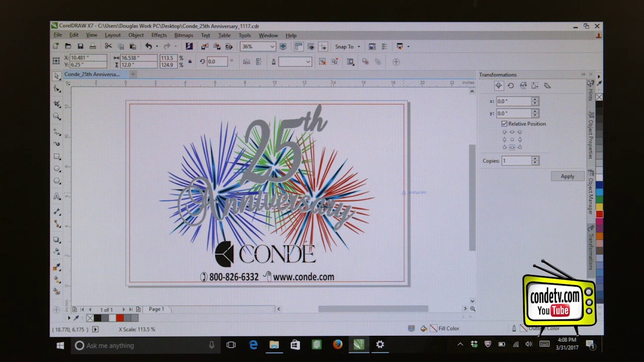
Task: Go to next page arrow
Action: [x=123, y=310]
